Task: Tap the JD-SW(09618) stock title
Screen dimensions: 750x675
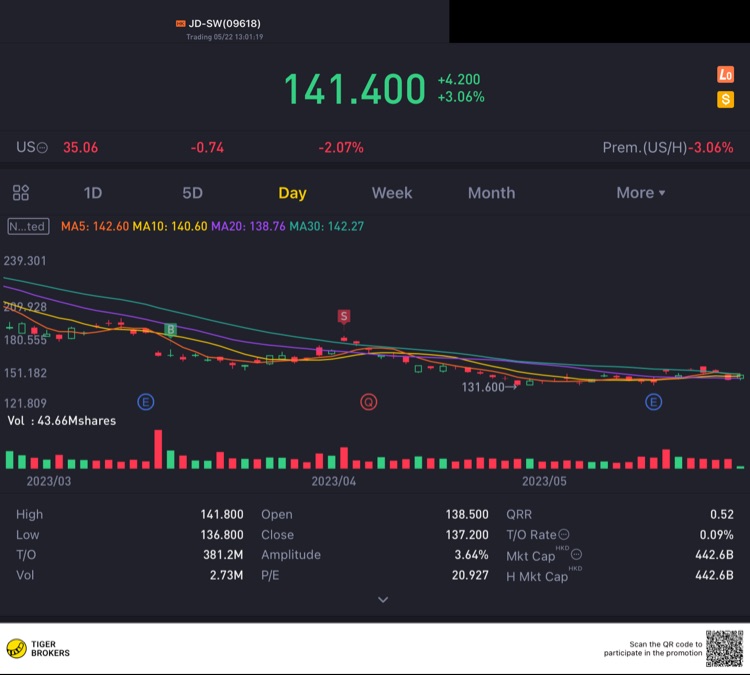Action: pyautogui.click(x=224, y=23)
